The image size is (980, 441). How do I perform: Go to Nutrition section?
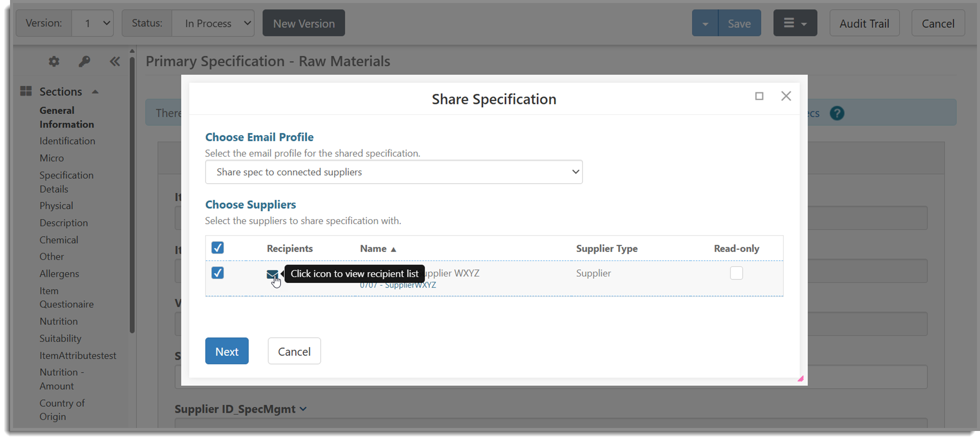(x=59, y=321)
